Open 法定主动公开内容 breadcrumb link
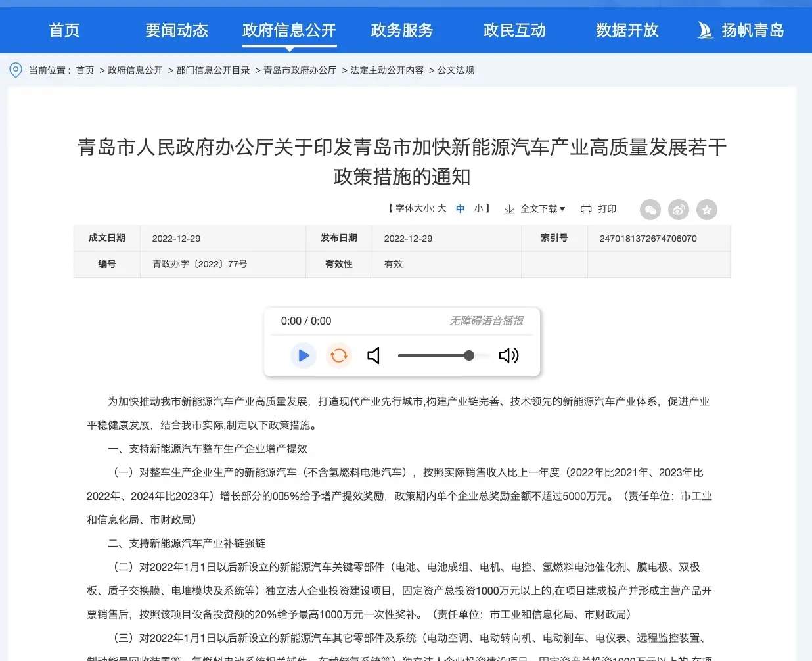 [387, 70]
